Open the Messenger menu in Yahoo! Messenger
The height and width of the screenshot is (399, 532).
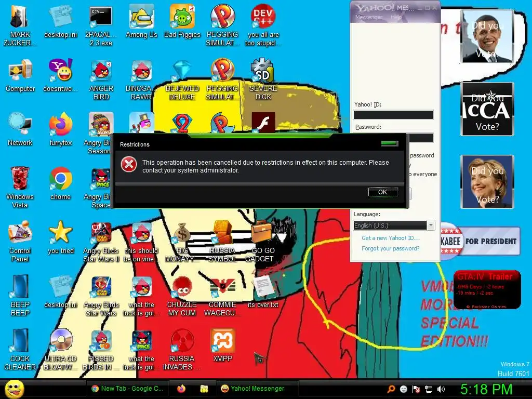(x=369, y=17)
